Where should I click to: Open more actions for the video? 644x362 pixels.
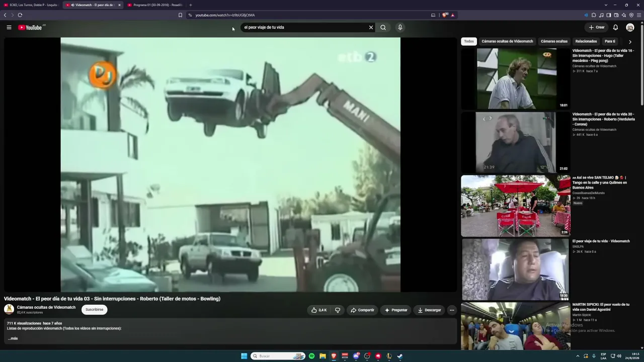click(452, 310)
